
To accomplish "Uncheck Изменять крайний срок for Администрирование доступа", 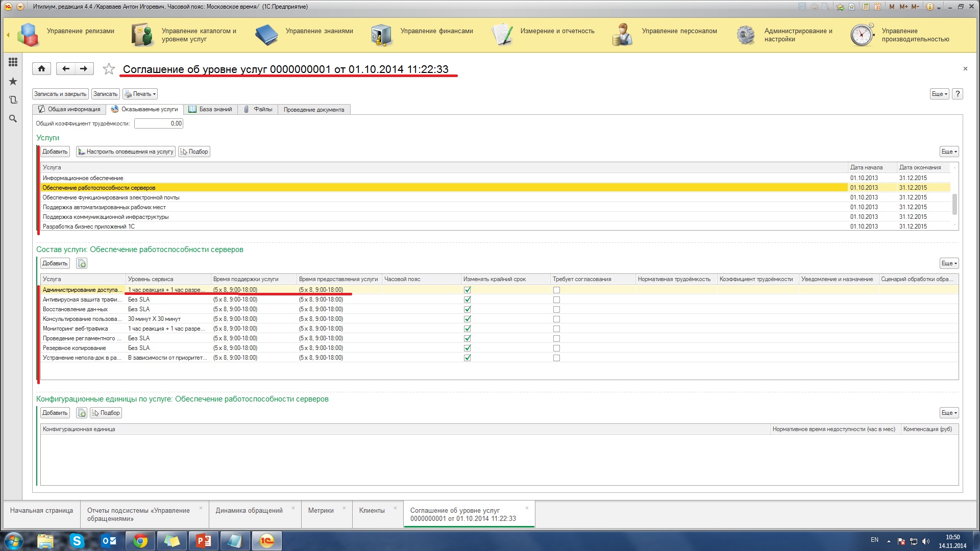I will click(x=467, y=290).
